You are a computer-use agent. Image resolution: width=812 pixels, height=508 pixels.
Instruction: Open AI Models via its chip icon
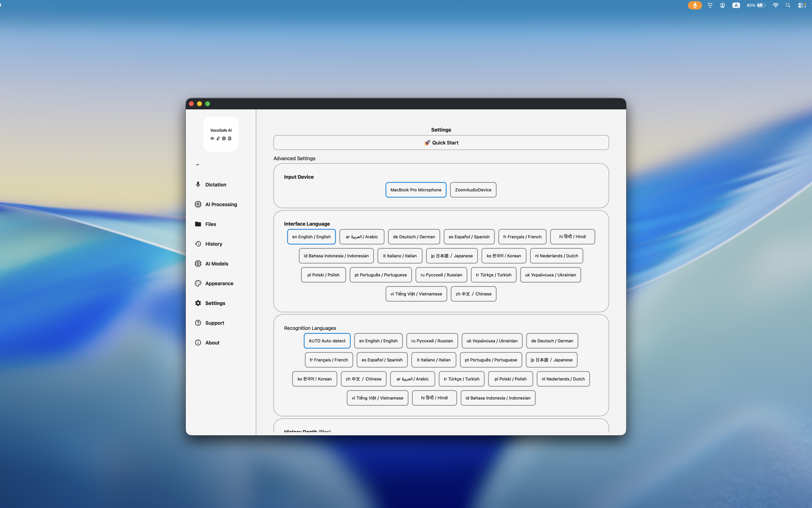click(198, 264)
